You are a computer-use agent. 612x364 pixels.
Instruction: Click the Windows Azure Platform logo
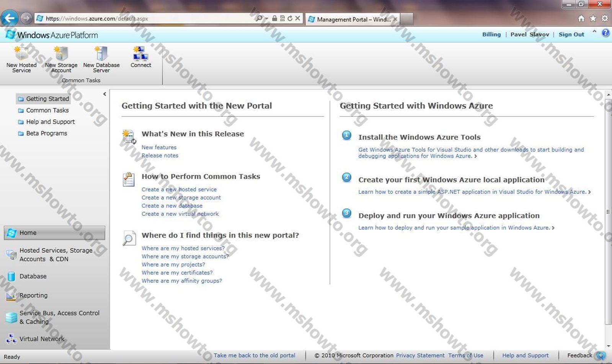point(52,35)
